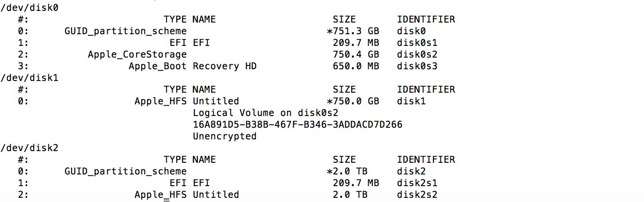The image size is (644, 202).
Task: Click the Recovery HD partition name
Action: (225, 66)
